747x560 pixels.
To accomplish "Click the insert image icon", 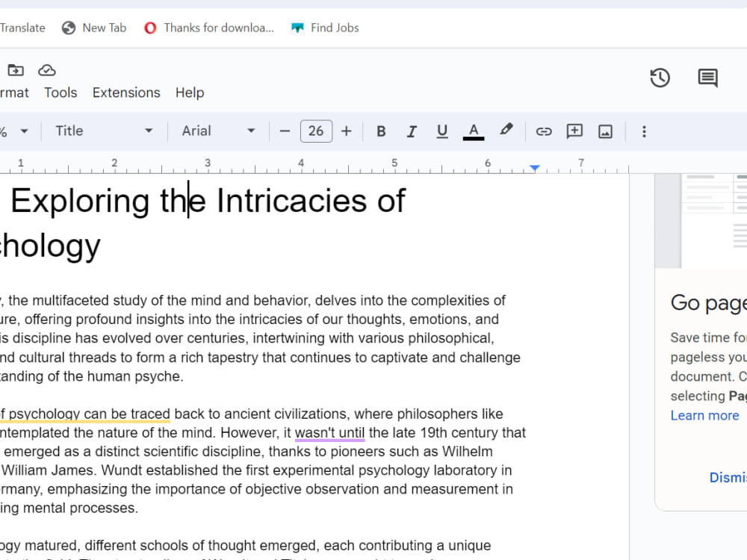I will click(605, 131).
